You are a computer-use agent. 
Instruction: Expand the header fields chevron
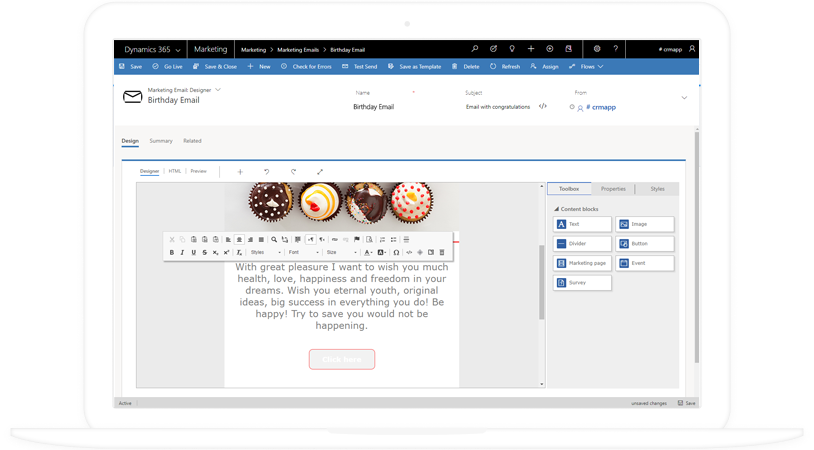pos(684,98)
